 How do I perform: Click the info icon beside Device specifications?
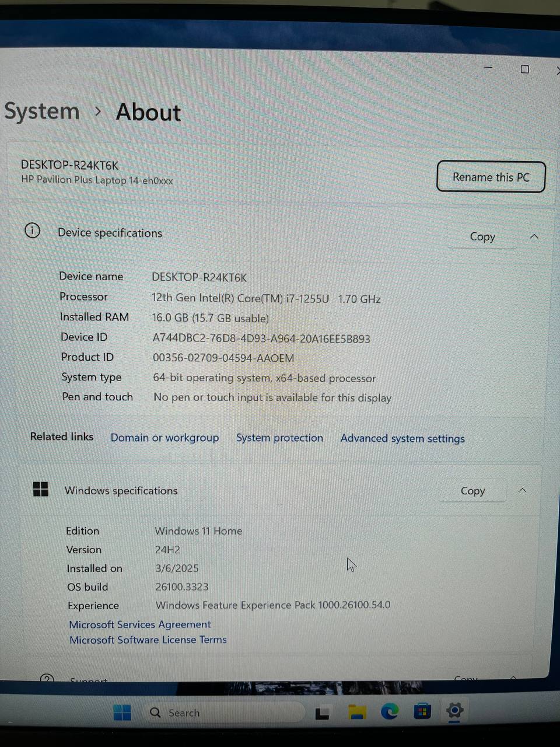(33, 231)
